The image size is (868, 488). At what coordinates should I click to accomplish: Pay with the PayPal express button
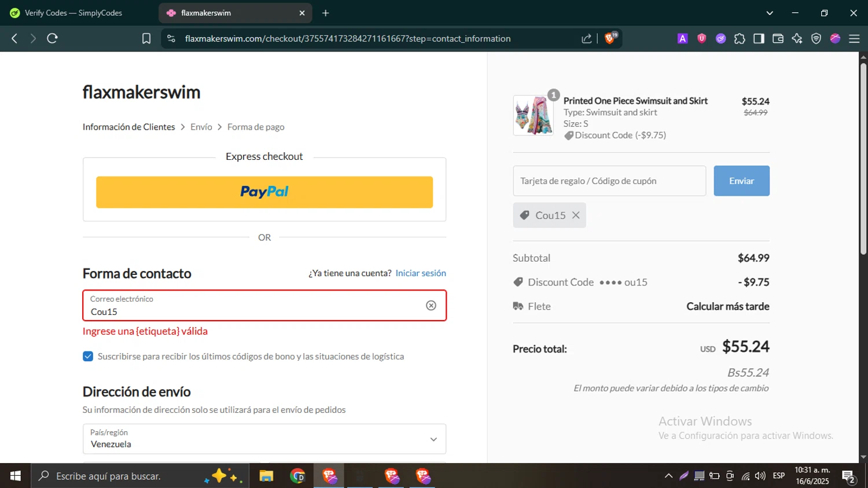[264, 192]
